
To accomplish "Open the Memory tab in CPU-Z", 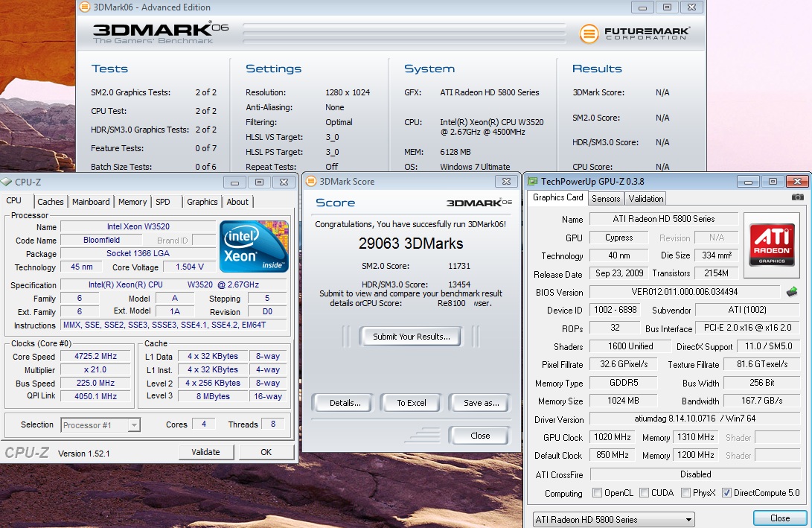I will (132, 202).
